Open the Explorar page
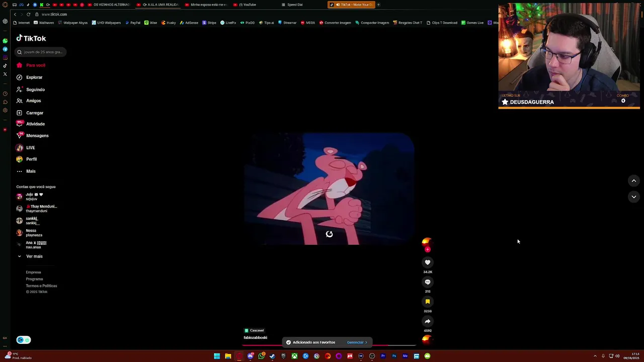 tap(29, 77)
